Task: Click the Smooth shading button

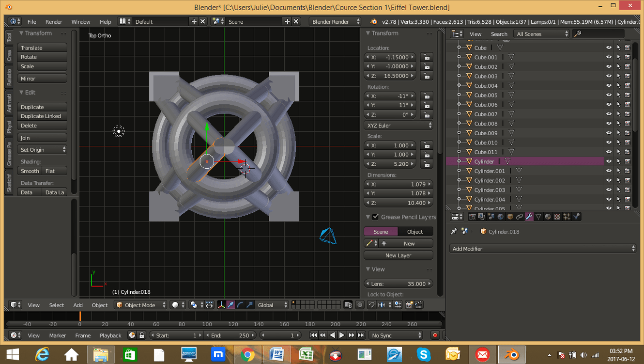Action: pyautogui.click(x=29, y=171)
